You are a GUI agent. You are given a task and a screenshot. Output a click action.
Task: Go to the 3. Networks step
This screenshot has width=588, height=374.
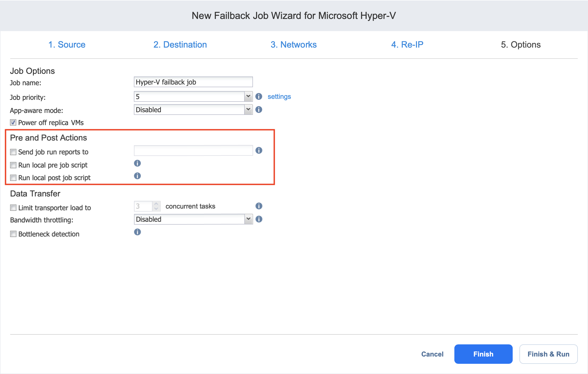(294, 45)
